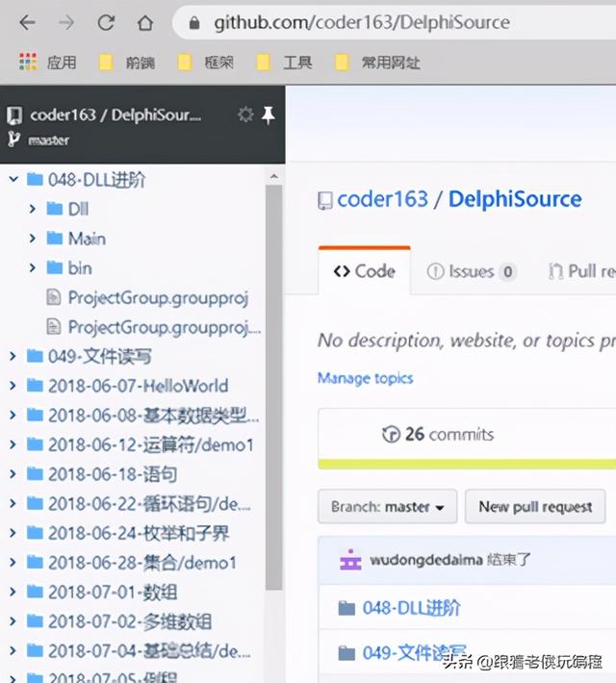
Task: Click the Manage topics link
Action: 366,378
